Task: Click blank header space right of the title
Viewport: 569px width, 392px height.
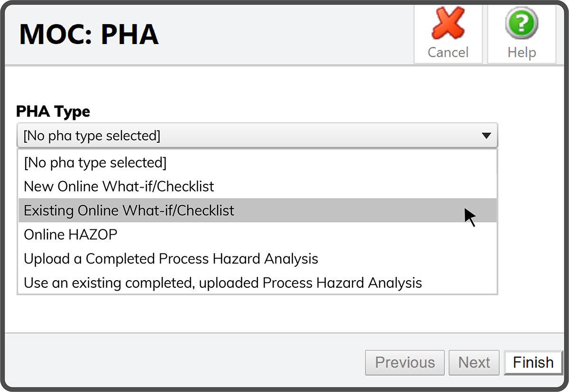Action: pos(284,34)
